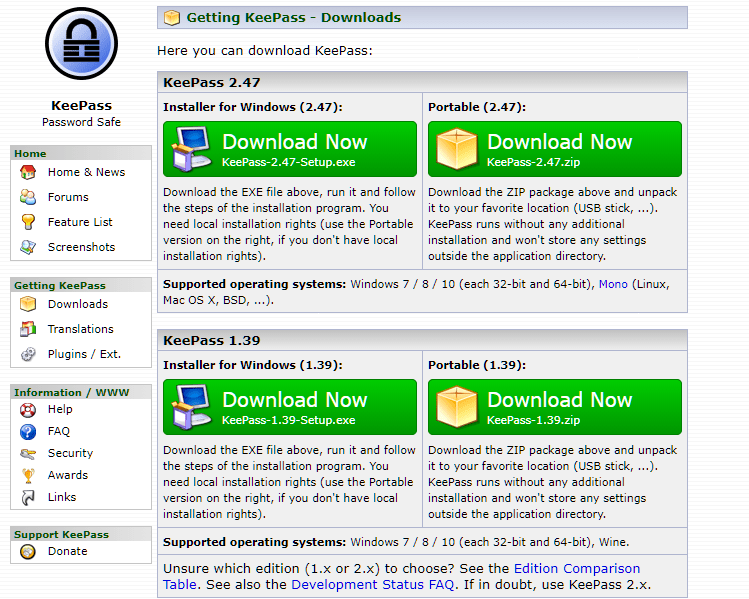749x599 pixels.
Task: Click the key icon beside Security
Action: (28, 454)
